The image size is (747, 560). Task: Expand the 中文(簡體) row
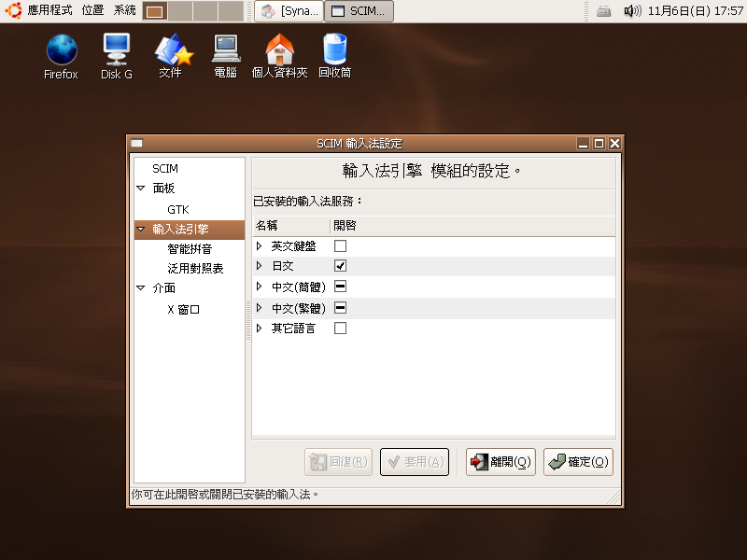click(260, 287)
